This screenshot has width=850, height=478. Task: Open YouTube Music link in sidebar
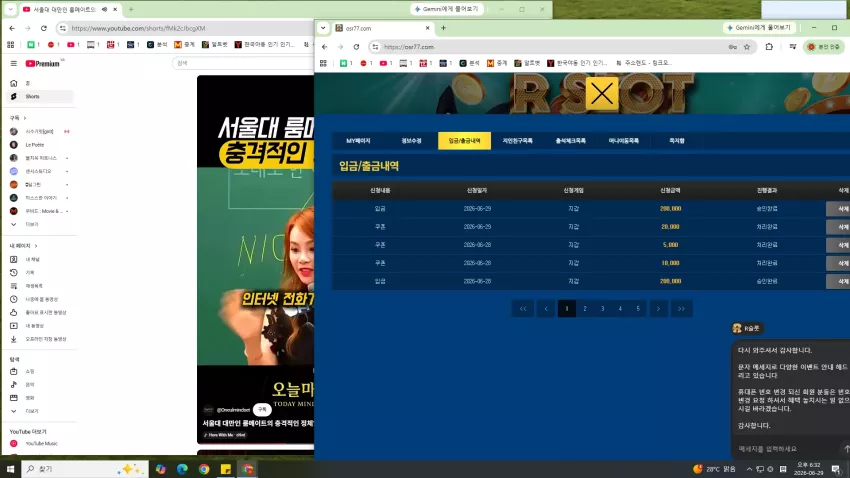[x=39, y=443]
